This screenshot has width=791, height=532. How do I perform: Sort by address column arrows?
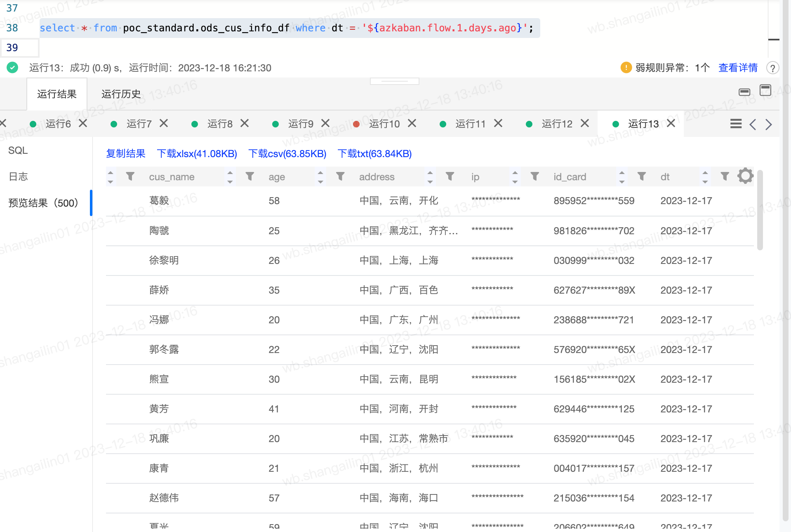[430, 177]
